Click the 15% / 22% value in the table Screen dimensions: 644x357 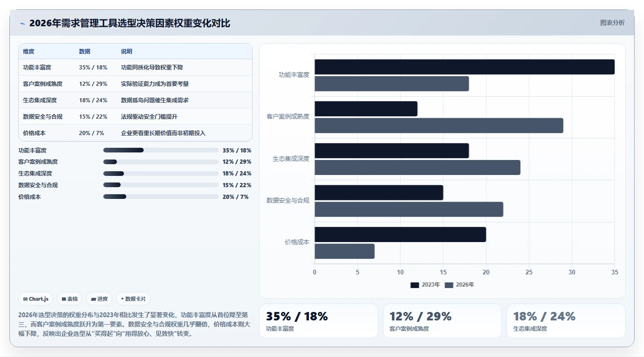[x=93, y=117]
